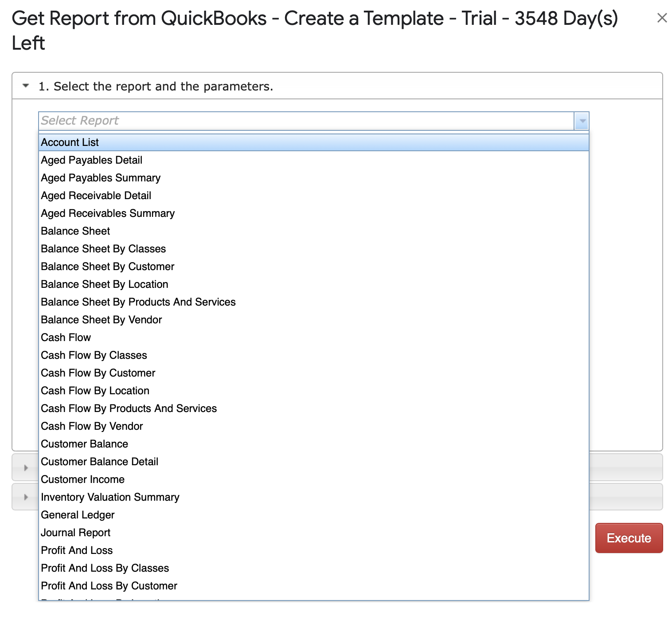Expand the third collapsed section
This screenshot has height=620, width=672.
coord(26,497)
